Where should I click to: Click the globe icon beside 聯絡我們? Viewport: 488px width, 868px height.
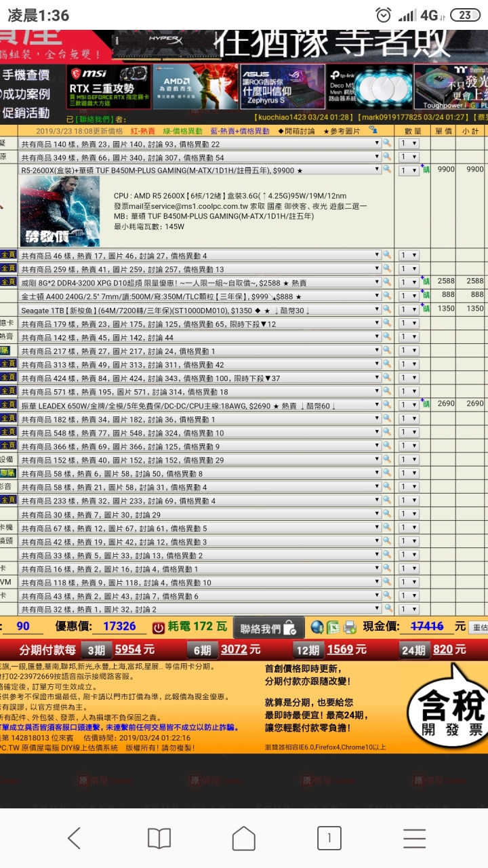pos(317,627)
